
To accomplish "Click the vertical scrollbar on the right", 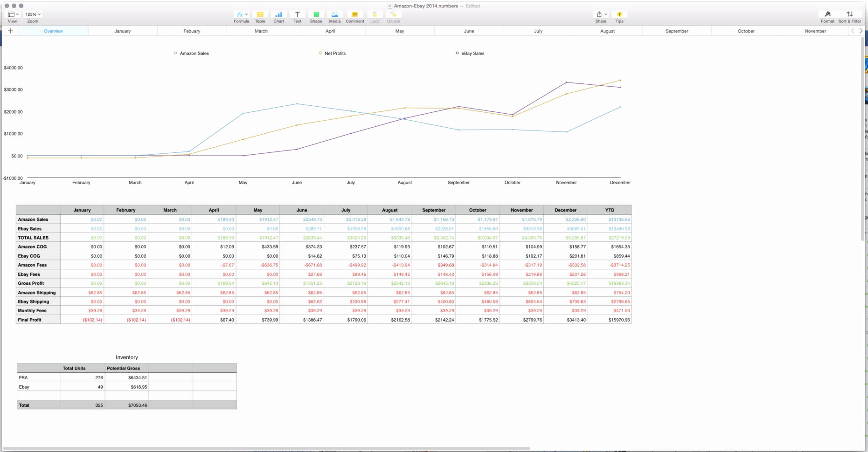I will click(861, 139).
